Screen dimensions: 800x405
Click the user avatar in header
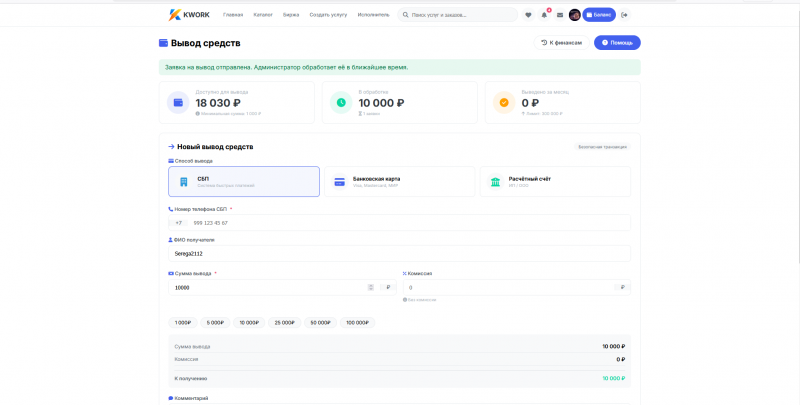(x=574, y=15)
